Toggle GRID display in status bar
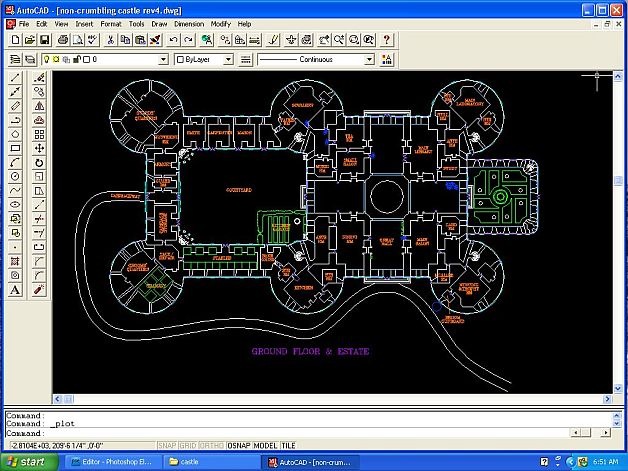 coord(187,446)
